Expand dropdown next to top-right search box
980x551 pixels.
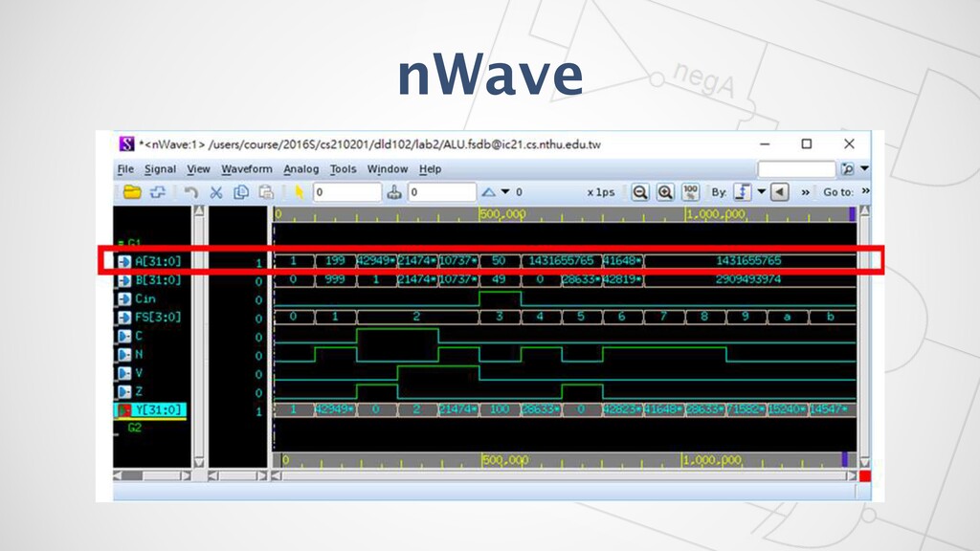tap(865, 169)
